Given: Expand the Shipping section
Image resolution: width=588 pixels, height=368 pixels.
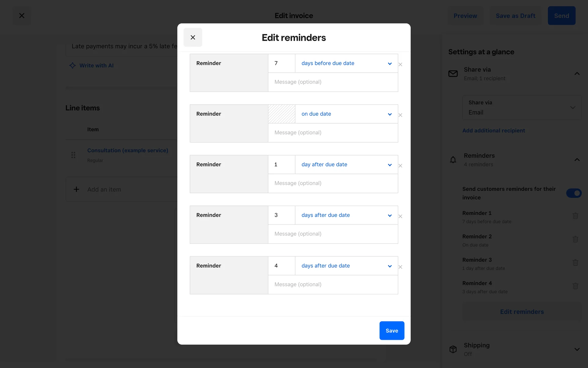Looking at the screenshot, I should click(x=577, y=349).
